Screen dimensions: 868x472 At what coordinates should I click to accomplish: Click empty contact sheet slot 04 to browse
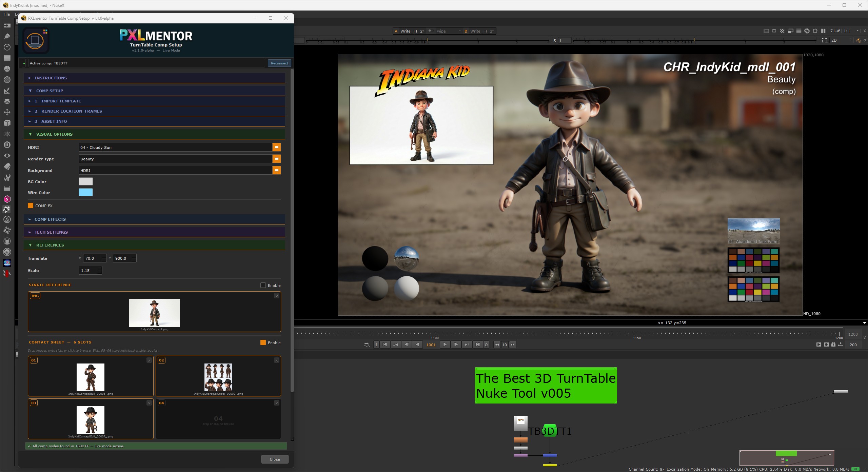tap(218, 419)
